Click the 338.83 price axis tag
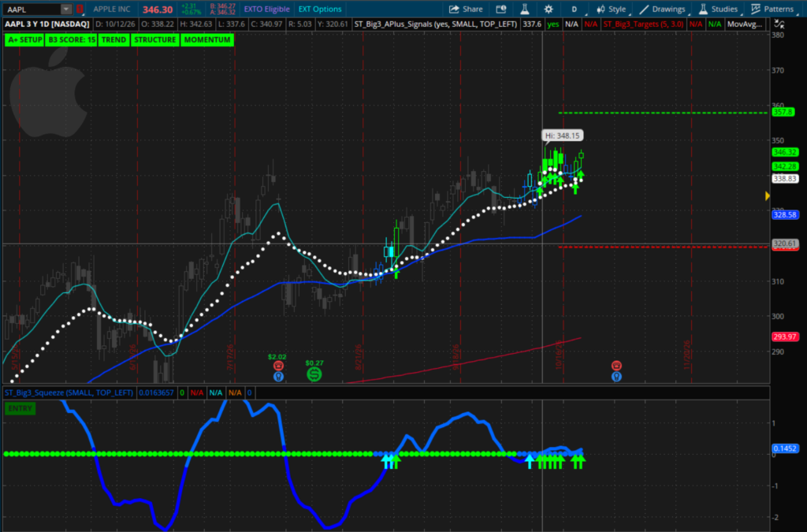The height and width of the screenshot is (532, 807). 785,179
